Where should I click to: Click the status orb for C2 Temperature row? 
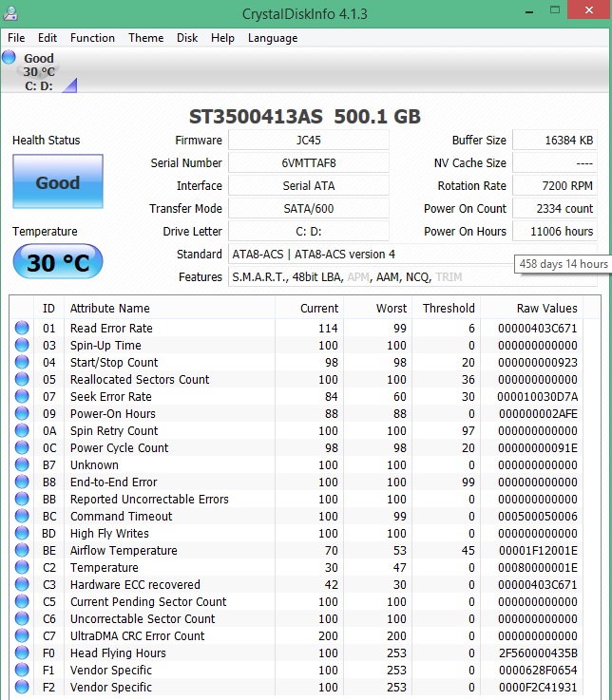[22, 567]
